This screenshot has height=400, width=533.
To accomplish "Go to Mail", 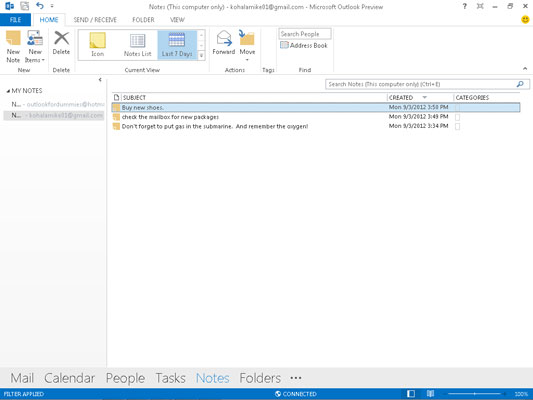I will coord(22,378).
